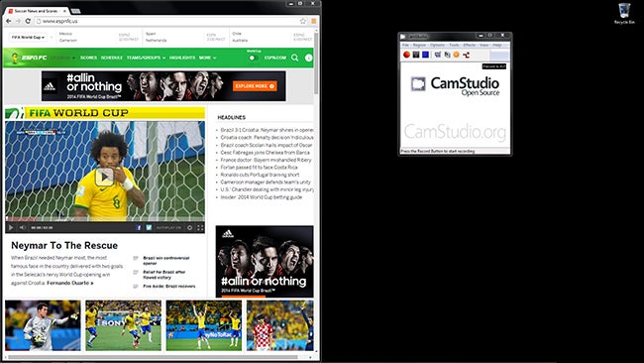This screenshot has width=644, height=363.
Task: Open the FIFA World Cup league dropdown
Action: (x=28, y=37)
